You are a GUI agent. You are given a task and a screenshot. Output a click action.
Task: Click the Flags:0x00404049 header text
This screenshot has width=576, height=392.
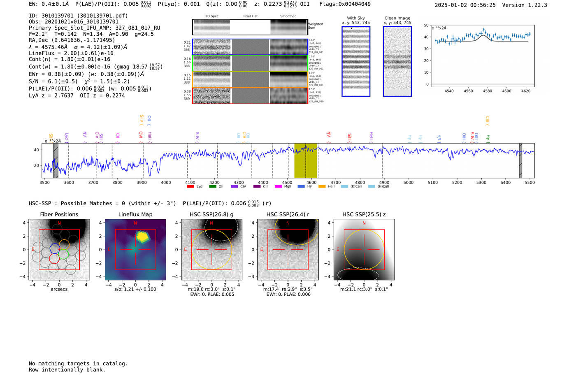345,4
